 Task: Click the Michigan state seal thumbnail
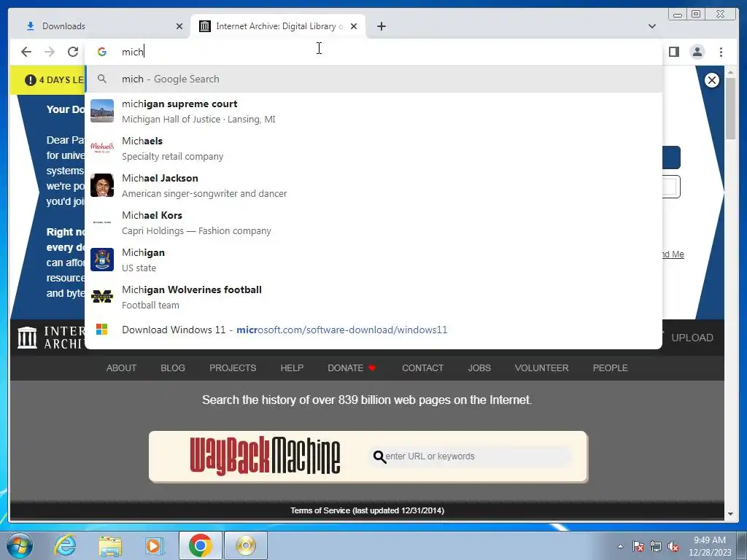coord(102,260)
